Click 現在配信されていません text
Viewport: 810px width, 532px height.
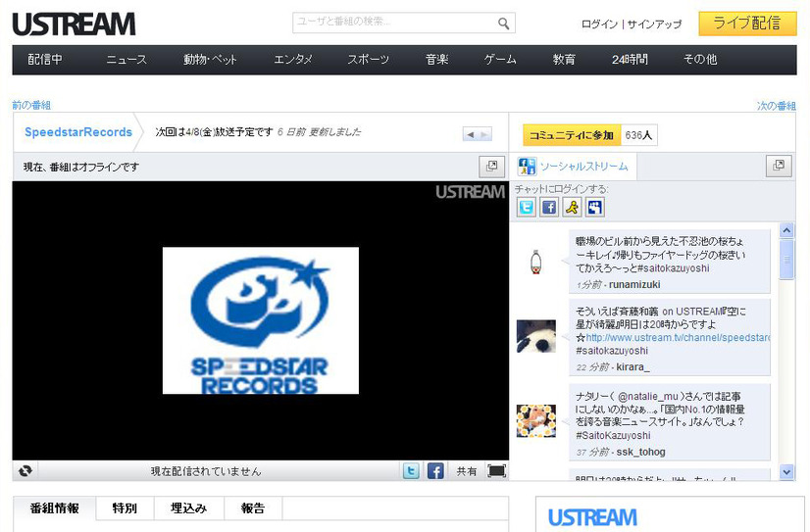tap(206, 471)
